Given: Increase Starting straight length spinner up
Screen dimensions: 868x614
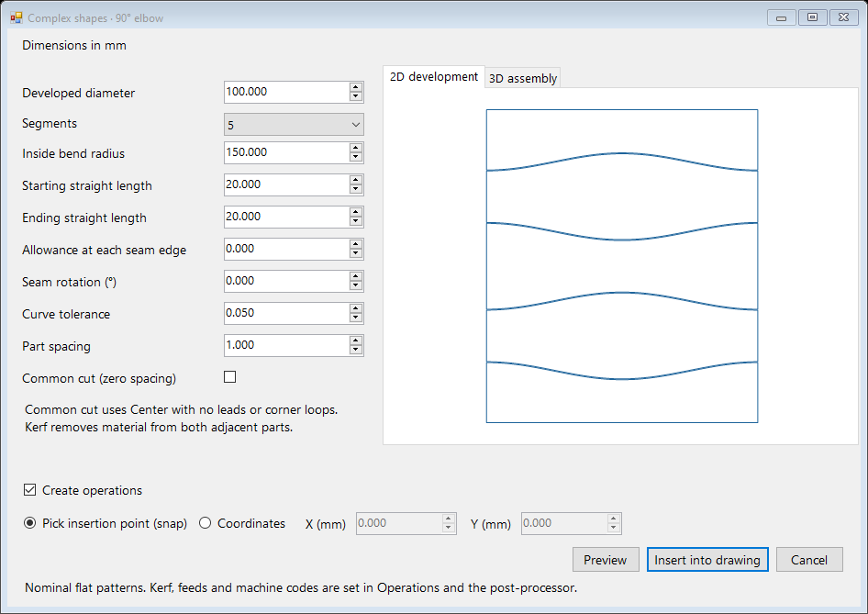Looking at the screenshot, I should click(356, 180).
